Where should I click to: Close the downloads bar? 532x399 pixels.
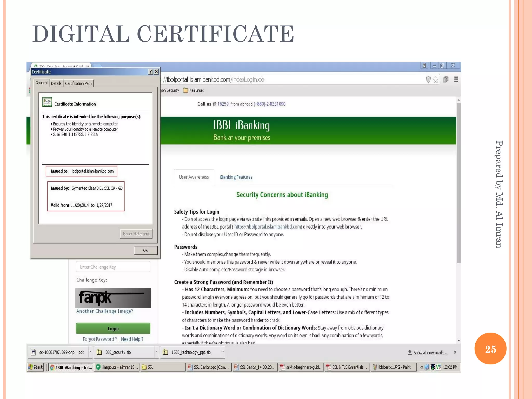(455, 352)
